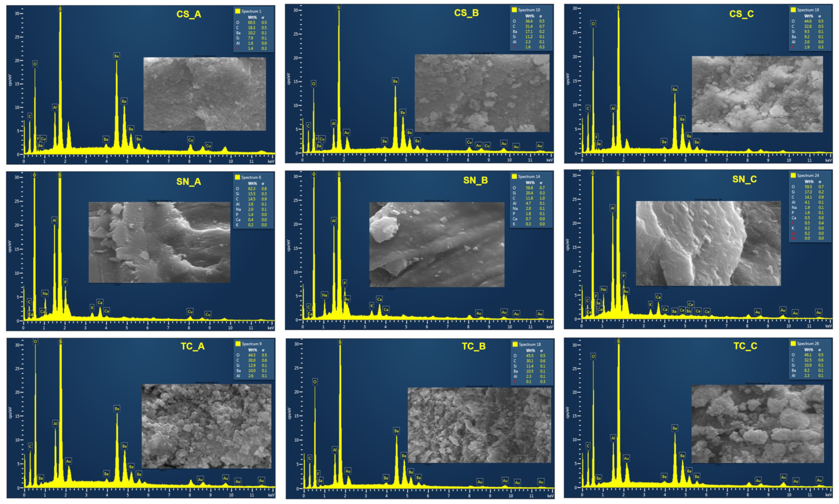This screenshot has width=839, height=504.
Task: Select the SEM micrograph in CS_C panel
Action: point(757,94)
